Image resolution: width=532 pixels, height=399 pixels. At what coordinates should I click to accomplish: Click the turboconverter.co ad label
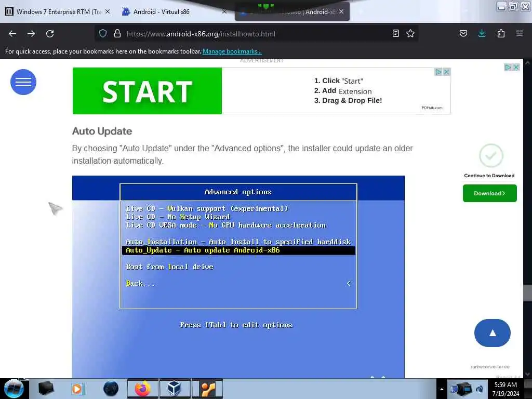point(490,367)
